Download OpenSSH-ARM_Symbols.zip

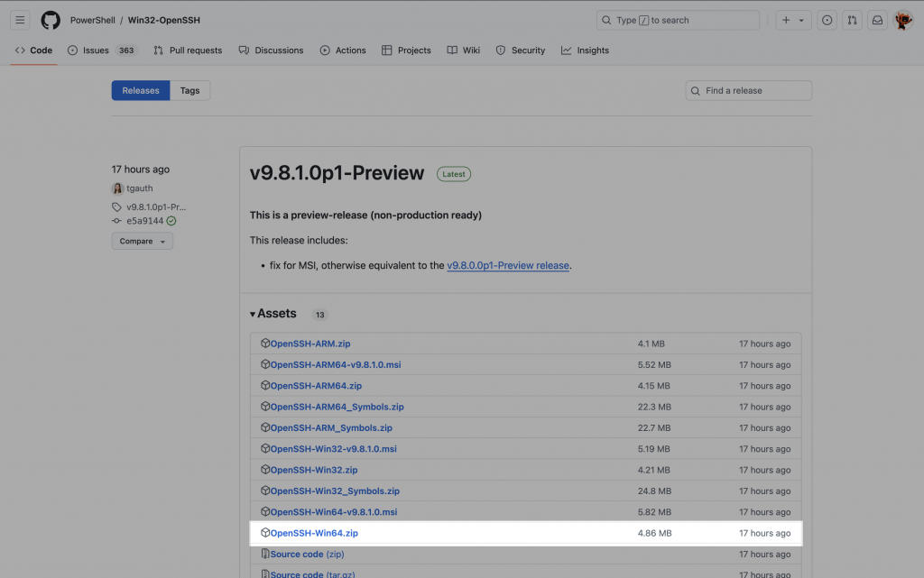tap(331, 428)
